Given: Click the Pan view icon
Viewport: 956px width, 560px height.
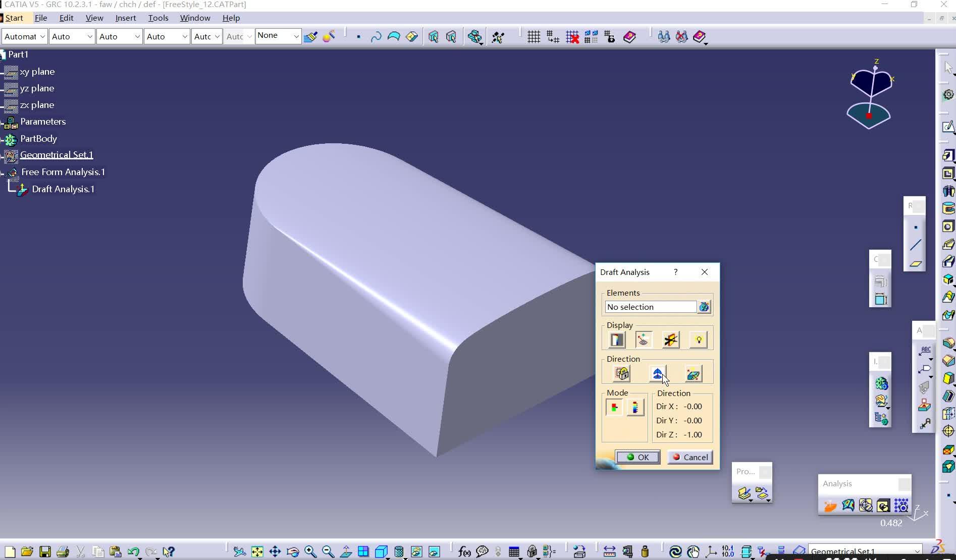Looking at the screenshot, I should click(275, 551).
